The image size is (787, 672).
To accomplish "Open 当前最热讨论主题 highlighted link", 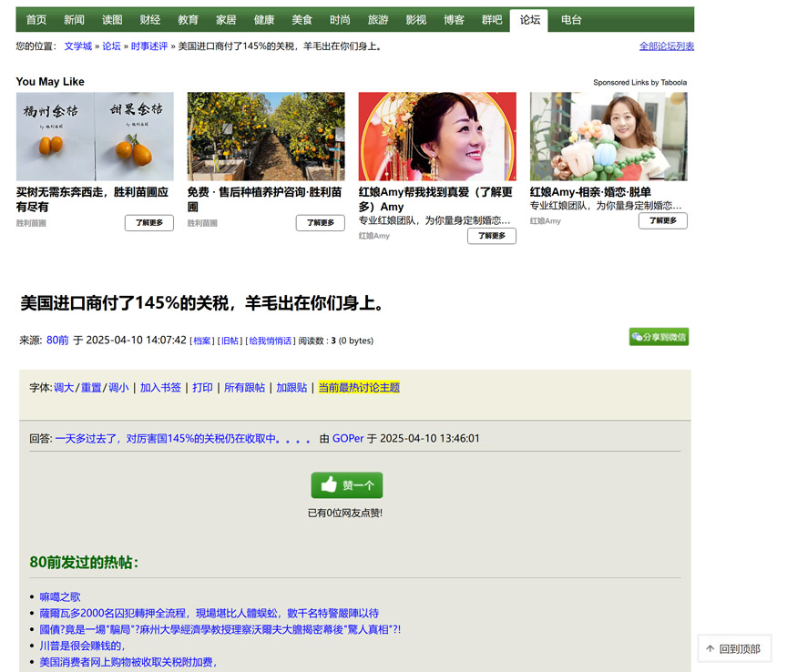I will coord(359,388).
